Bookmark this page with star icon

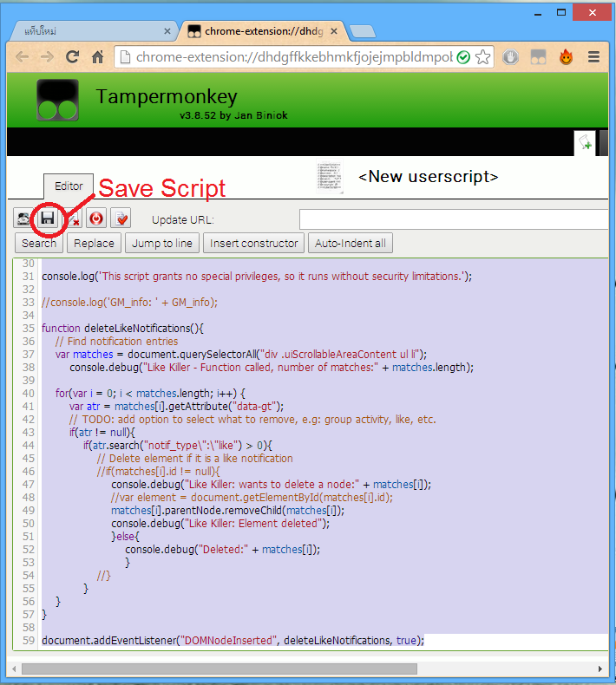click(x=483, y=56)
